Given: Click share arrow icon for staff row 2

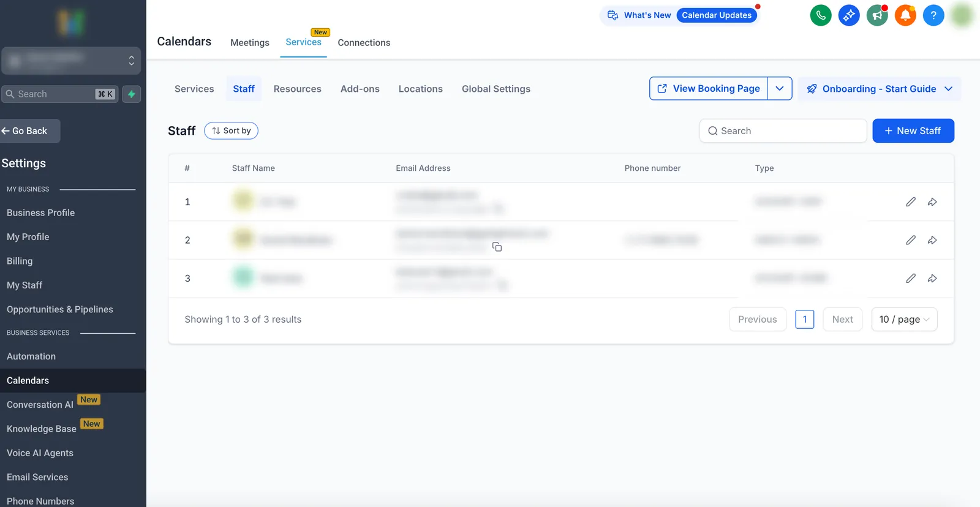Looking at the screenshot, I should [x=932, y=240].
